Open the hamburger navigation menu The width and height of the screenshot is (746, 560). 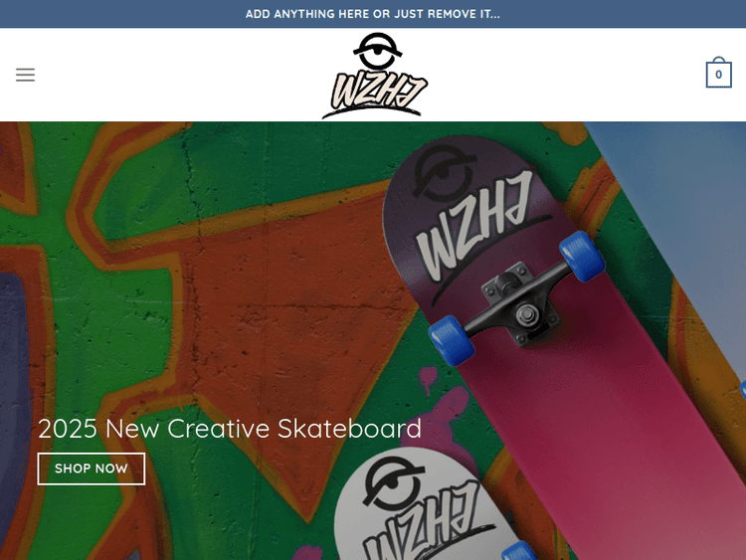[x=25, y=75]
